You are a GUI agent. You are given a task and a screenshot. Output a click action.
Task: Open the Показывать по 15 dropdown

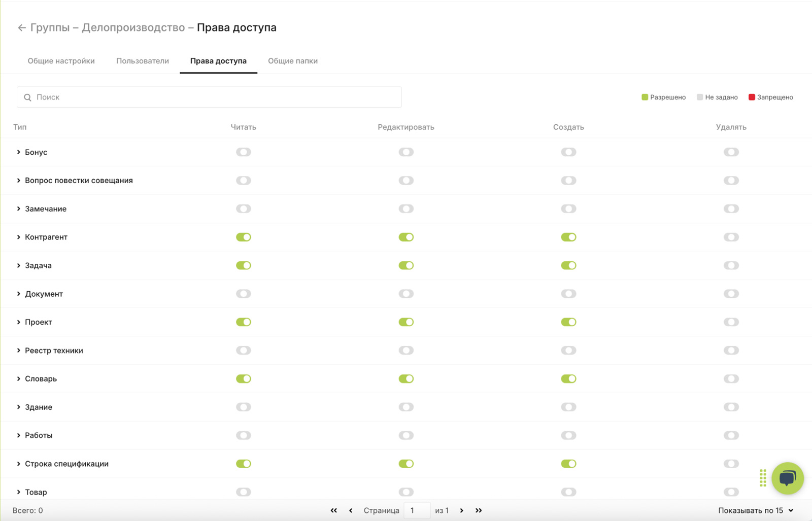pyautogui.click(x=755, y=510)
